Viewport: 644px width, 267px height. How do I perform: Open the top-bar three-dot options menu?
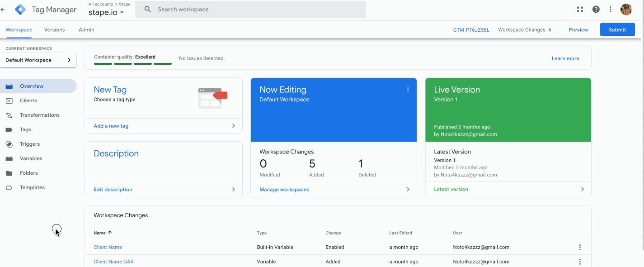tap(611, 9)
